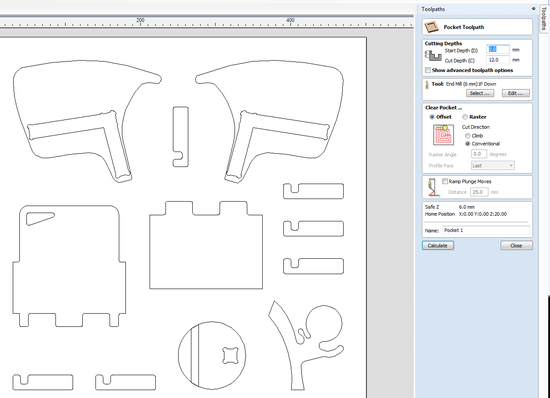Image resolution: width=550 pixels, height=398 pixels.
Task: Click the Home Position coordinates text
Action: 483,214
